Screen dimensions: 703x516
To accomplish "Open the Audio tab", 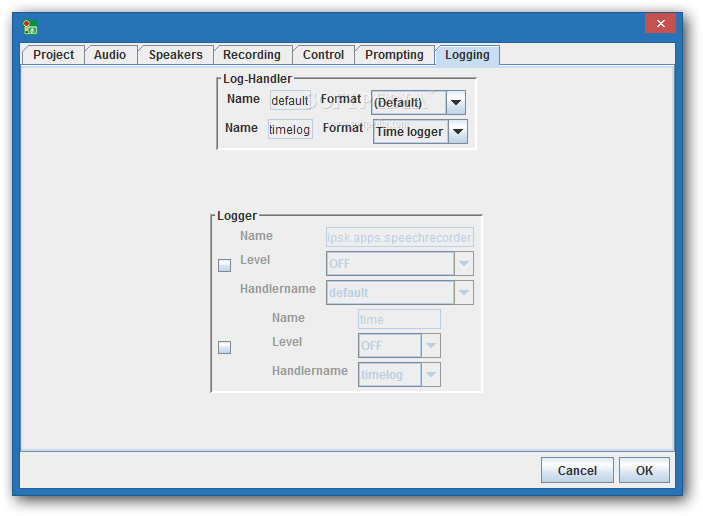I will point(110,55).
